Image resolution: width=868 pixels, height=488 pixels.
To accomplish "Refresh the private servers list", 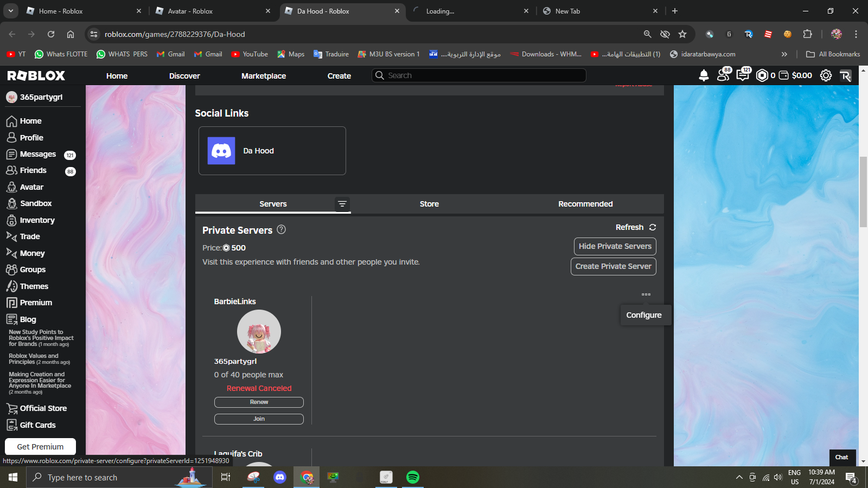I will pos(636,227).
